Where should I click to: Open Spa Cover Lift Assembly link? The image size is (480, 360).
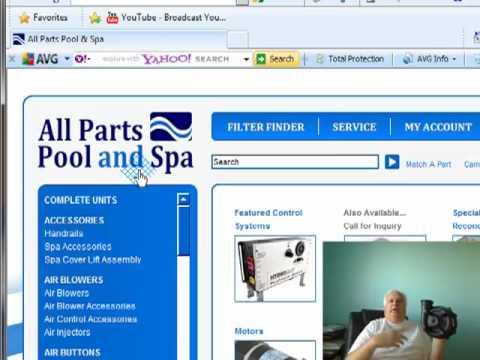coord(93,260)
